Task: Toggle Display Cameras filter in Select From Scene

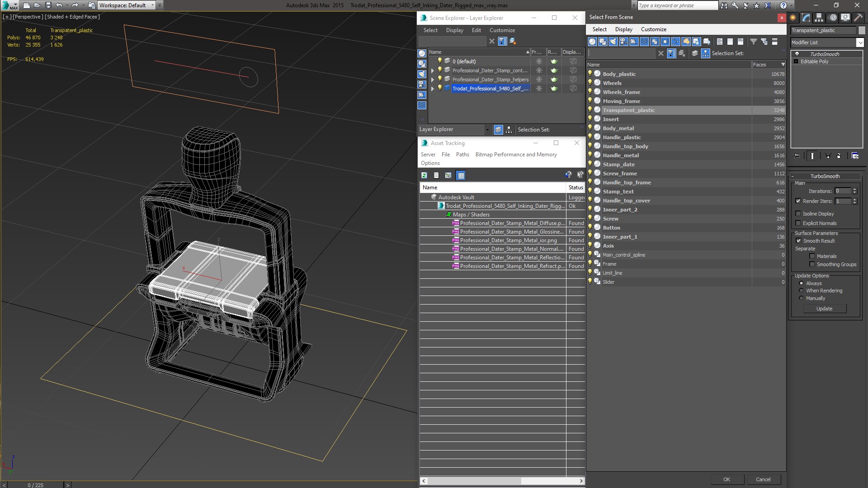Action: pos(623,42)
